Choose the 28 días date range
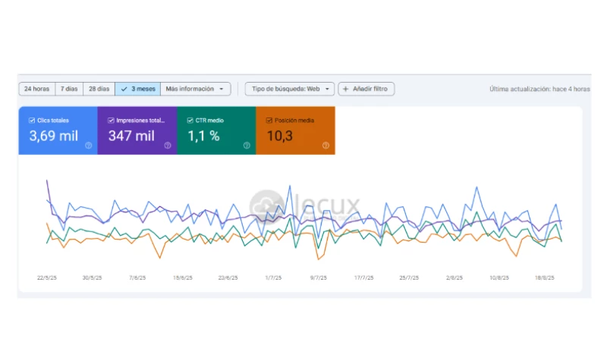This screenshot has width=607, height=364. point(99,89)
